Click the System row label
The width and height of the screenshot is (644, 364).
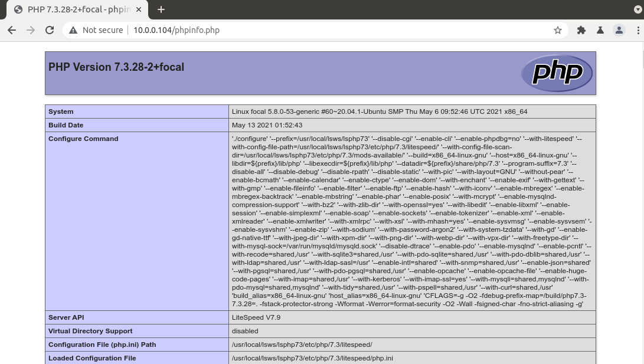[61, 112]
